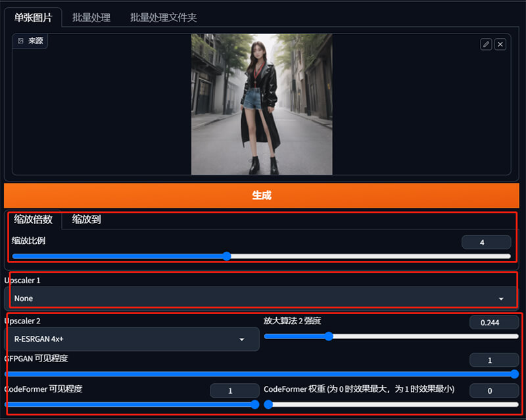Click the edit pencil icon on image
The image size is (526, 420).
coord(486,44)
